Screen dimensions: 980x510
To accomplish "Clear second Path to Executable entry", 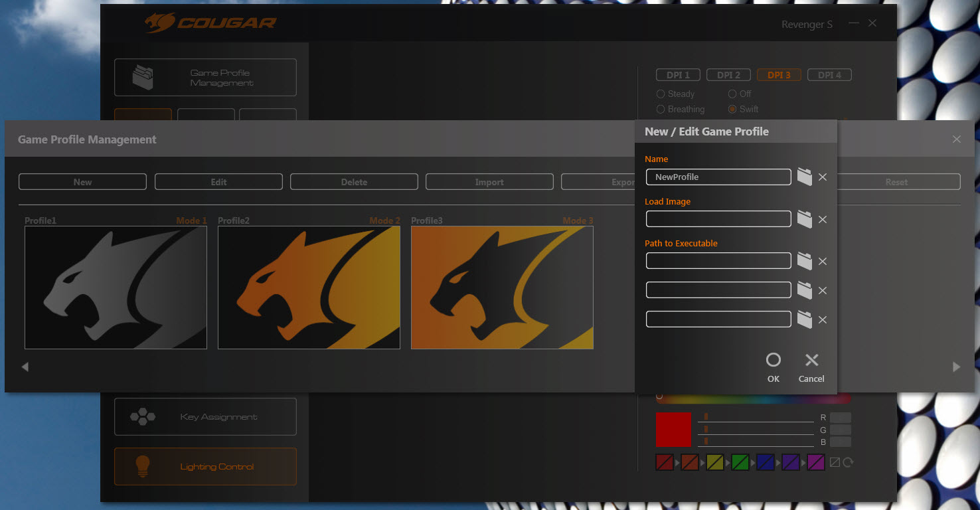I will (x=823, y=291).
